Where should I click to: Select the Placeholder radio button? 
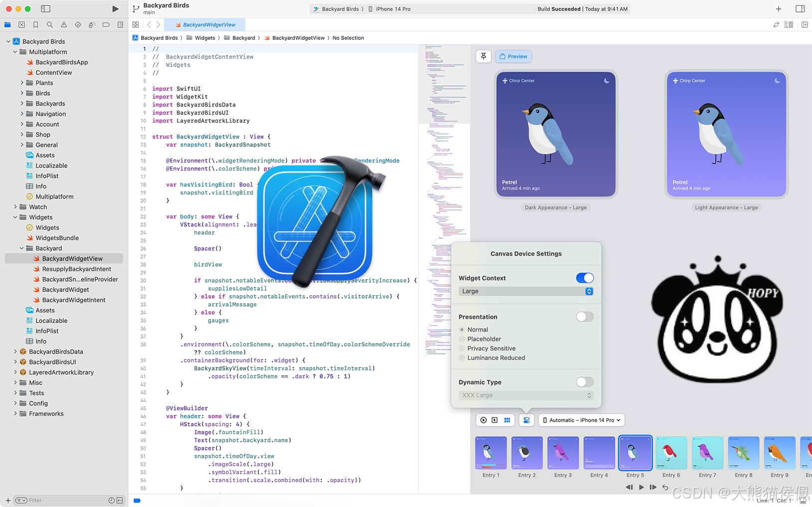pyautogui.click(x=462, y=339)
